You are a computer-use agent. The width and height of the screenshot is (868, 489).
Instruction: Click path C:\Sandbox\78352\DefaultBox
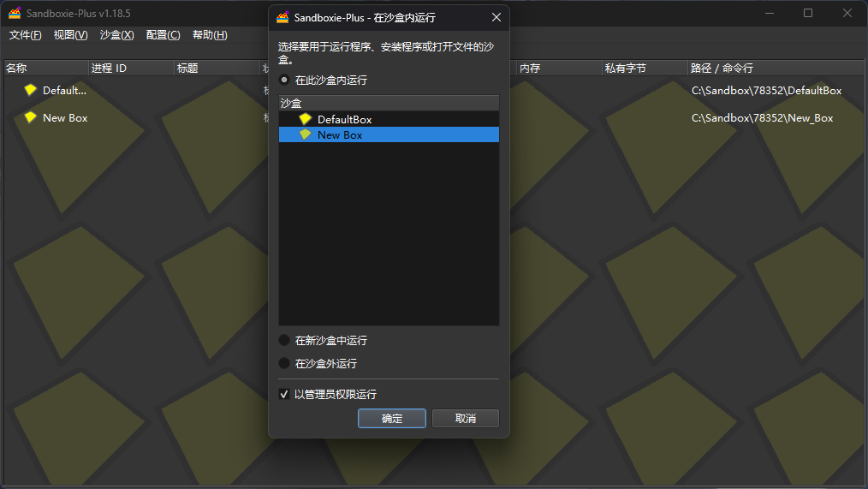767,90
